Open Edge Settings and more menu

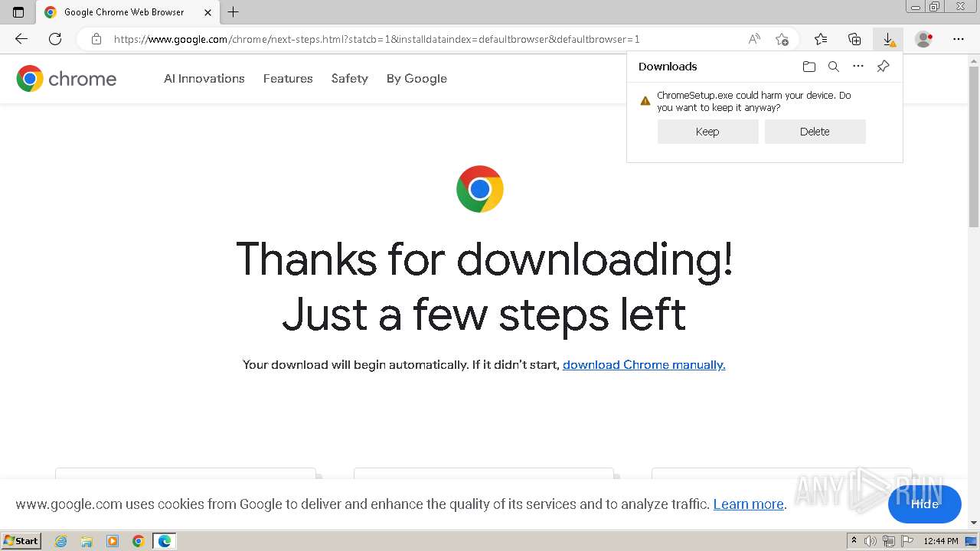click(959, 39)
